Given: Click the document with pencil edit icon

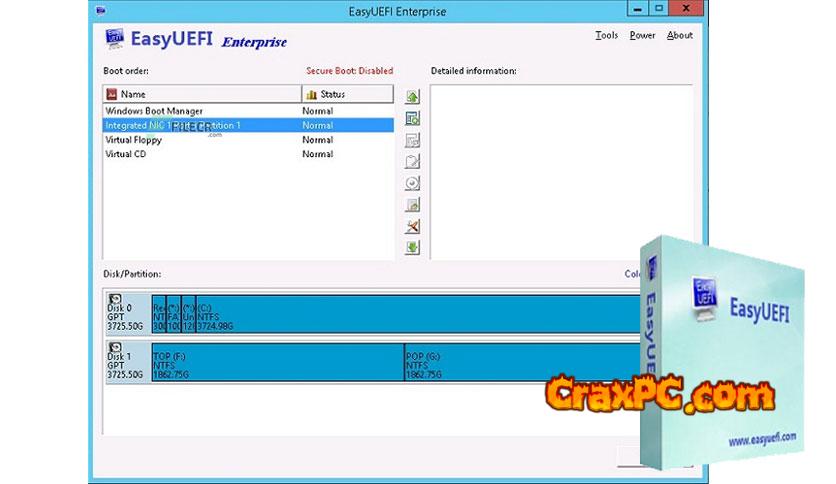Looking at the screenshot, I should (x=412, y=161).
